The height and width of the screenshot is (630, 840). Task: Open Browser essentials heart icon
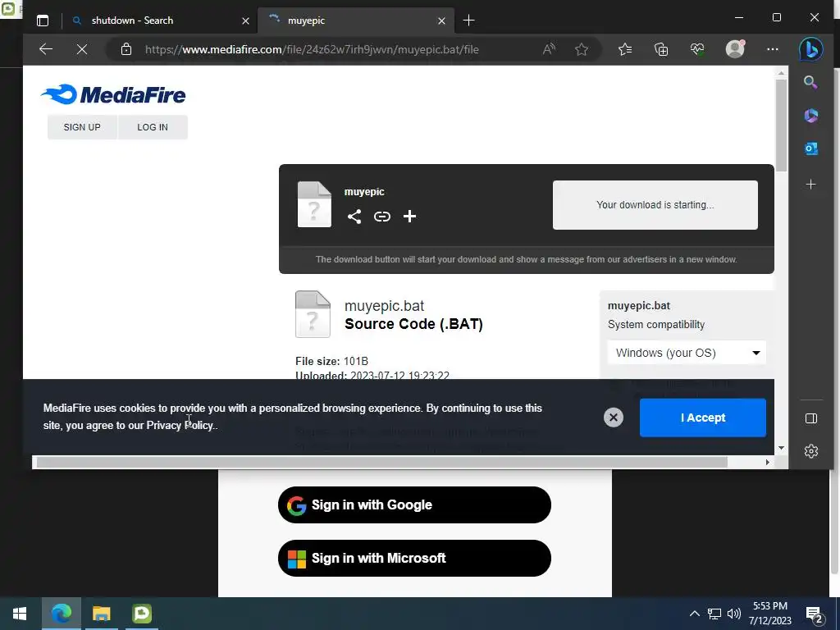pyautogui.click(x=697, y=49)
